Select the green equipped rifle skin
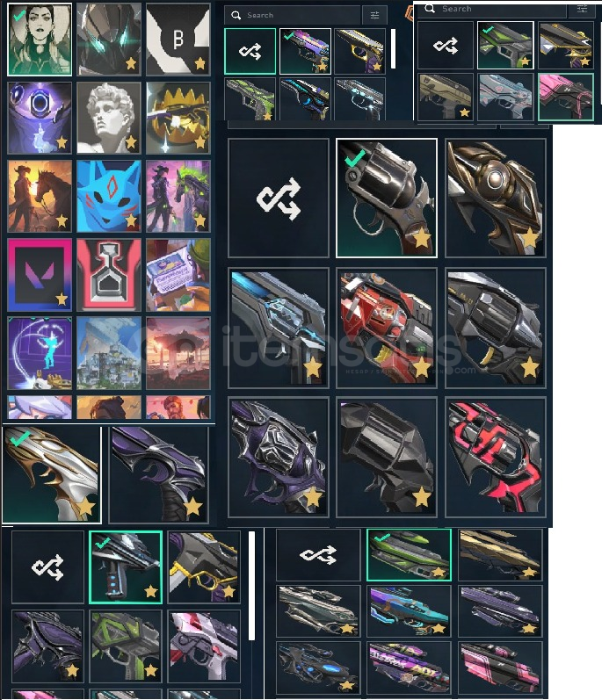 pyautogui.click(x=409, y=555)
